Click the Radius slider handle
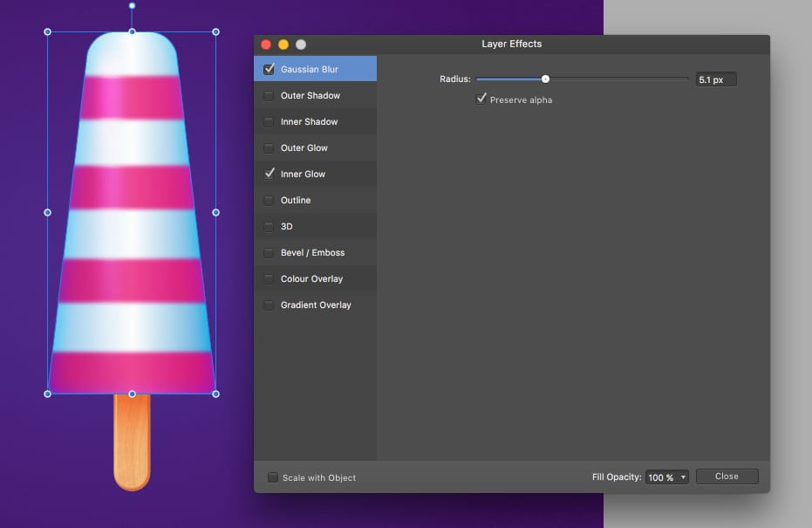812x528 pixels. (545, 79)
